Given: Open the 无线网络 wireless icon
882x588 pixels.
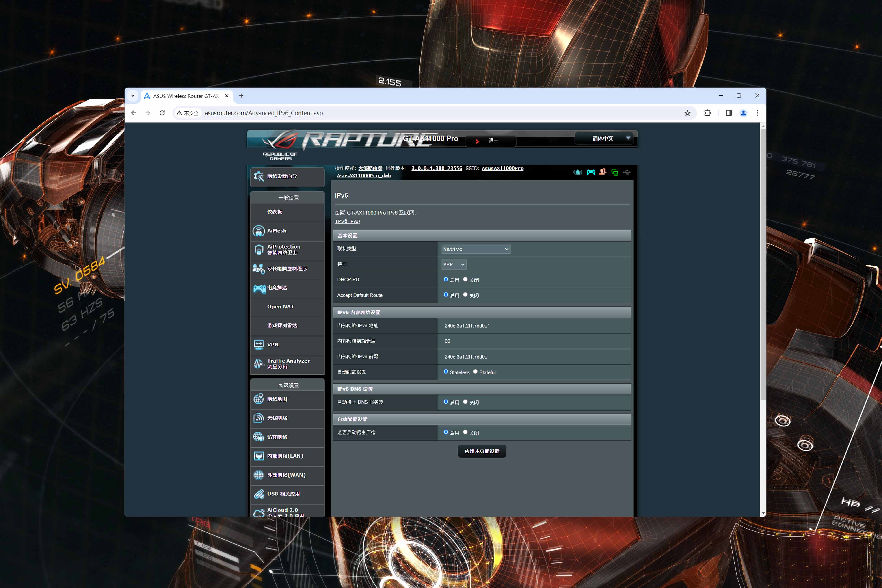Looking at the screenshot, I should click(259, 418).
